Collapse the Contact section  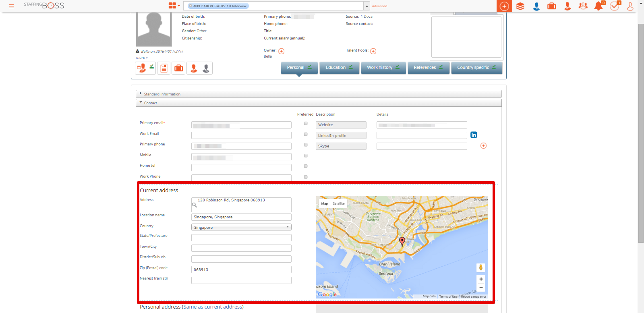tap(319, 103)
